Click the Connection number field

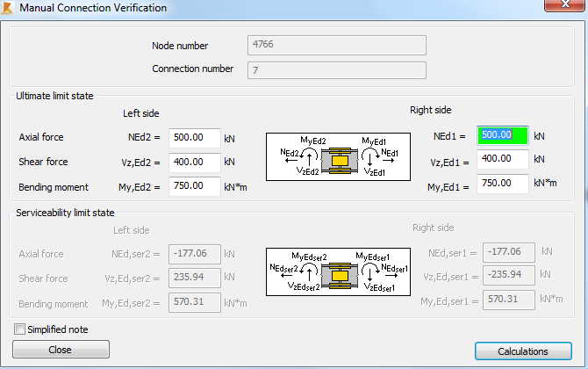(x=337, y=70)
